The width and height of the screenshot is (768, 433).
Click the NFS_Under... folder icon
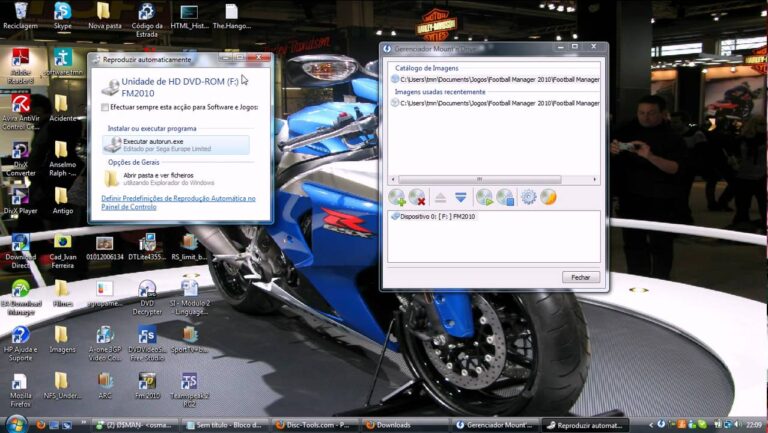click(x=63, y=385)
